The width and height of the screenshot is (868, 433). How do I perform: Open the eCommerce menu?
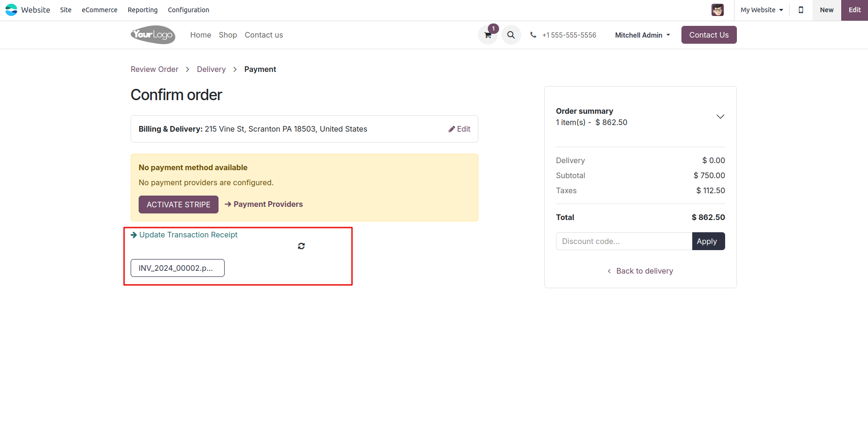(100, 10)
